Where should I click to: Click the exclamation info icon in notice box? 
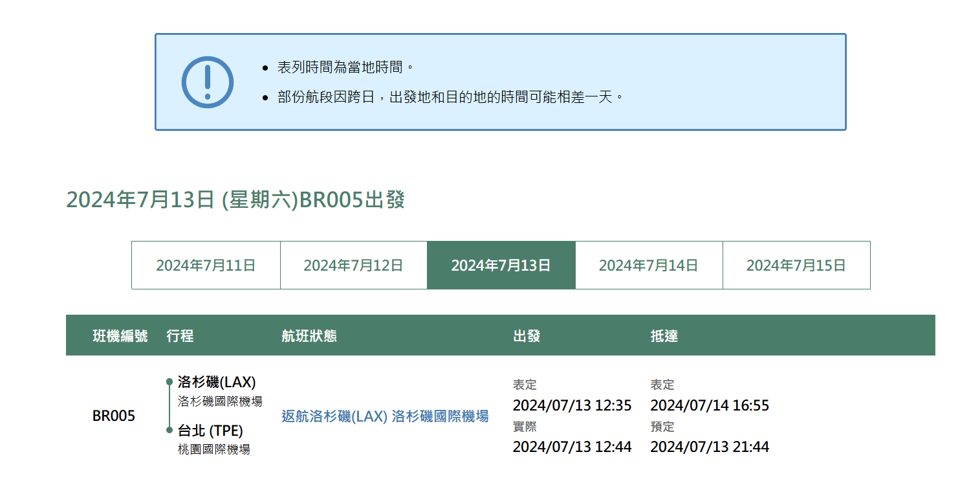[x=207, y=82]
